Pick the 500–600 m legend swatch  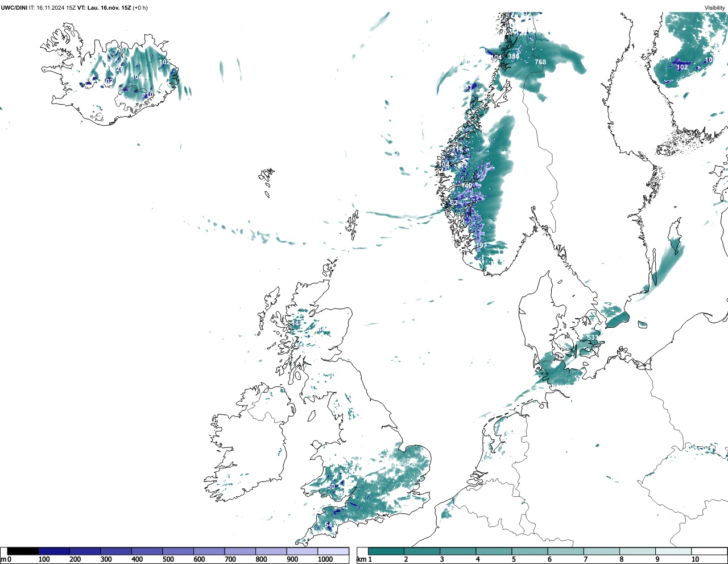coord(178,551)
